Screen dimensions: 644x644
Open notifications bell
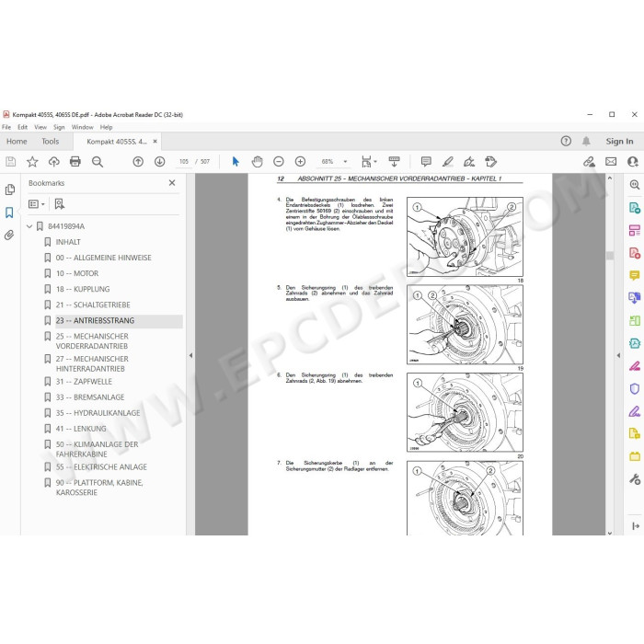586,142
